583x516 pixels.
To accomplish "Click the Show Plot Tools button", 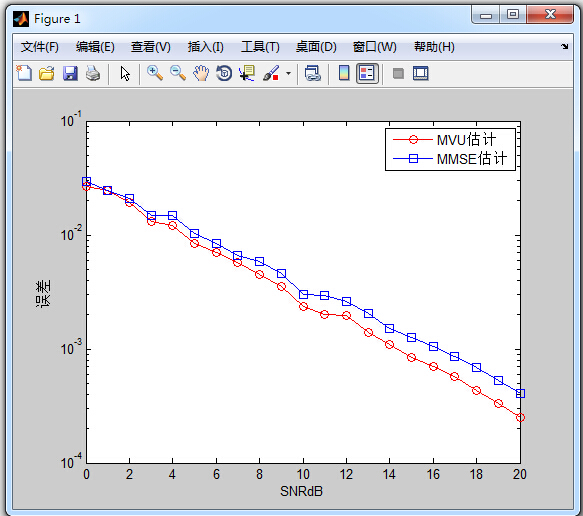I will click(421, 73).
